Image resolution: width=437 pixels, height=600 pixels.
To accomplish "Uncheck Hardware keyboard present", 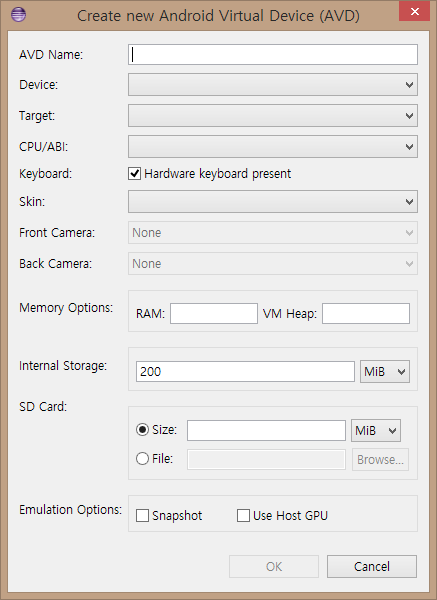I will point(134,174).
